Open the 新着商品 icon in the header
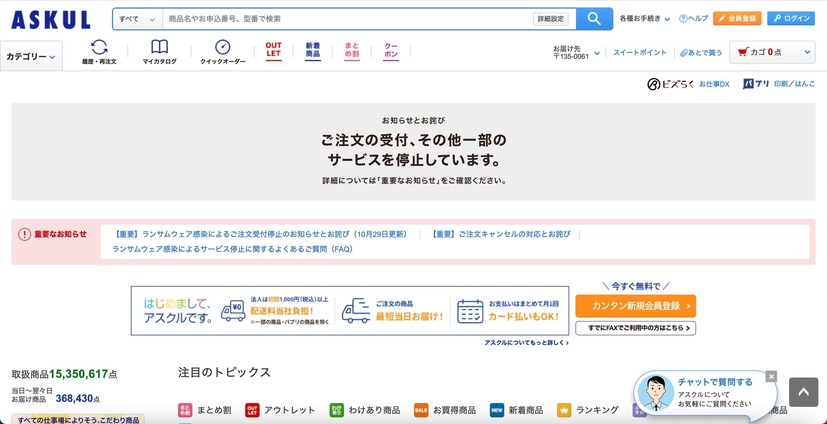This screenshot has width=827, height=424. pyautogui.click(x=313, y=51)
